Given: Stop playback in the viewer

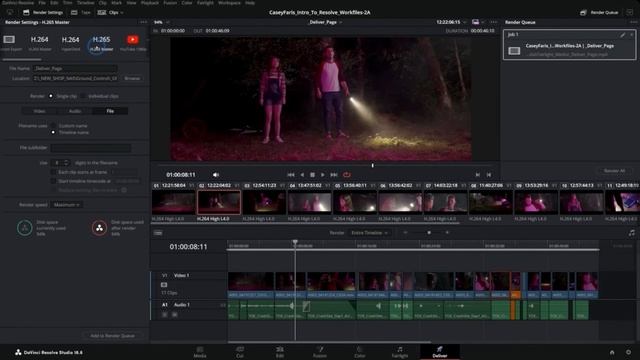Looking at the screenshot, I should 312,175.
